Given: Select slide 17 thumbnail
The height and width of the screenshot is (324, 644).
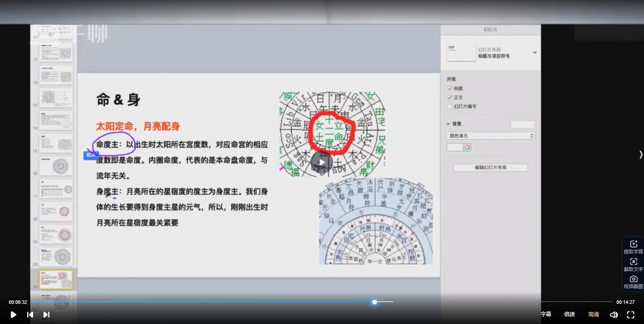Looking at the screenshot, I should point(56,189).
